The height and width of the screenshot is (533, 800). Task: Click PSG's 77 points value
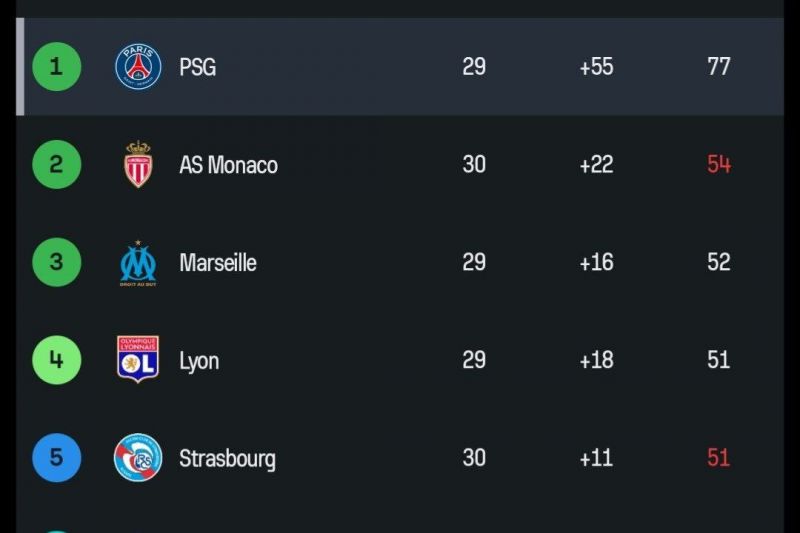(719, 67)
